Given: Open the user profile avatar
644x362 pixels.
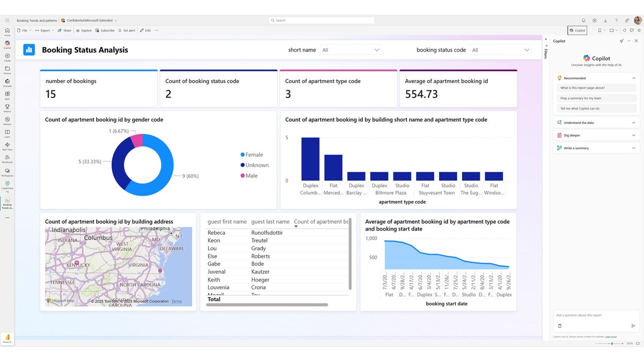Looking at the screenshot, I should 638,20.
